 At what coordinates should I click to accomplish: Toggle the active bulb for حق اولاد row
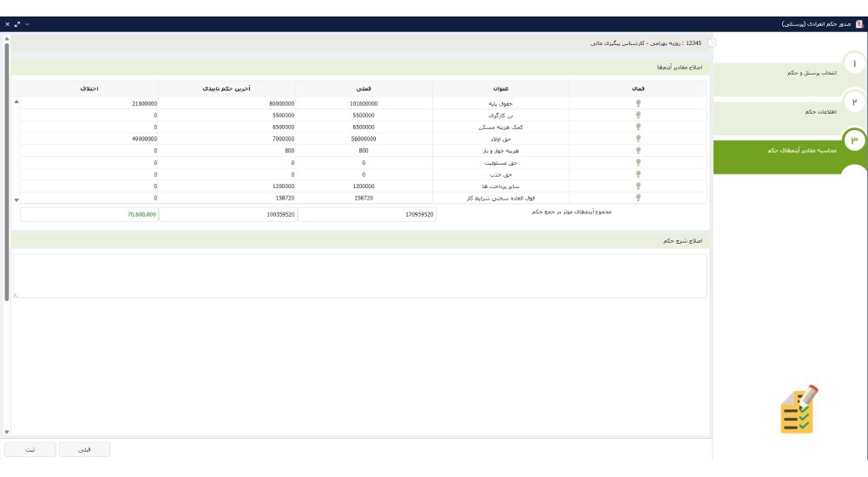point(638,139)
